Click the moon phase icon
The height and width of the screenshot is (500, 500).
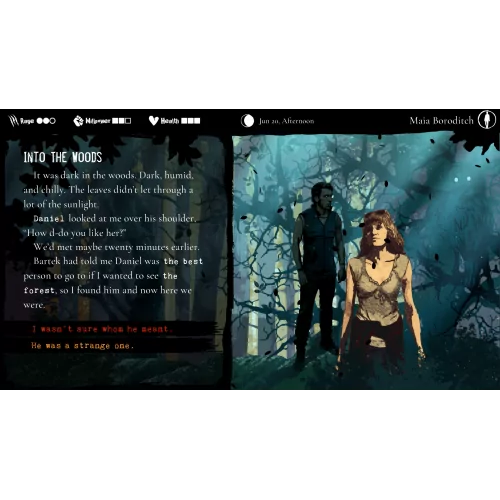pyautogui.click(x=248, y=121)
